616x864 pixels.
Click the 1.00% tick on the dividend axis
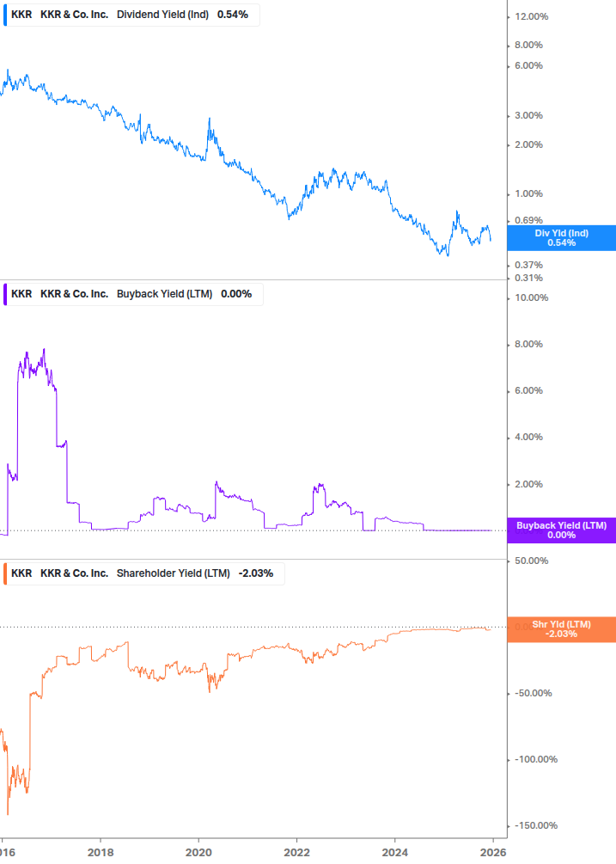[528, 194]
